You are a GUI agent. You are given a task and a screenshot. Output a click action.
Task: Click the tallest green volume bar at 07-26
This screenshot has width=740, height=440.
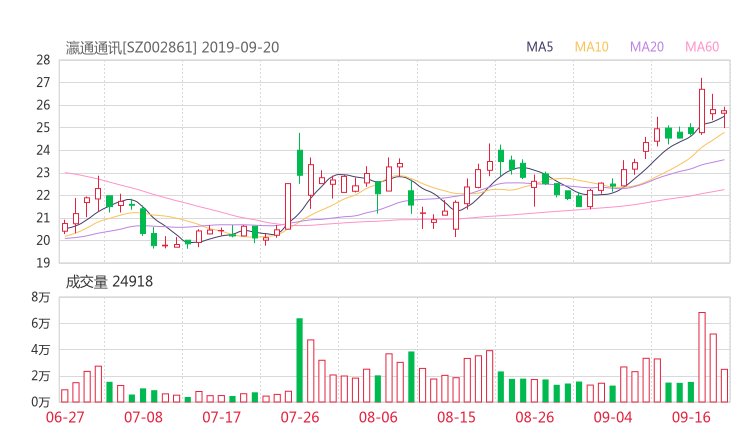pos(299,360)
